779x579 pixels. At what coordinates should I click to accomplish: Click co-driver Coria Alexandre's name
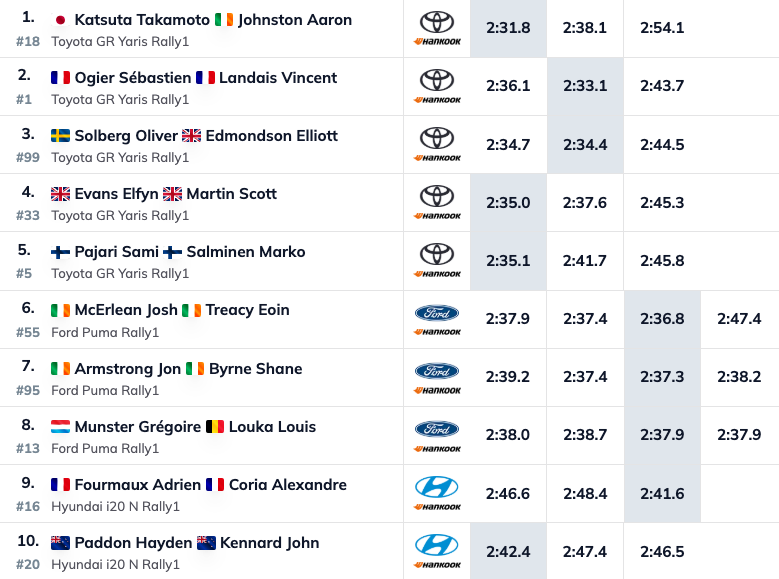point(288,485)
